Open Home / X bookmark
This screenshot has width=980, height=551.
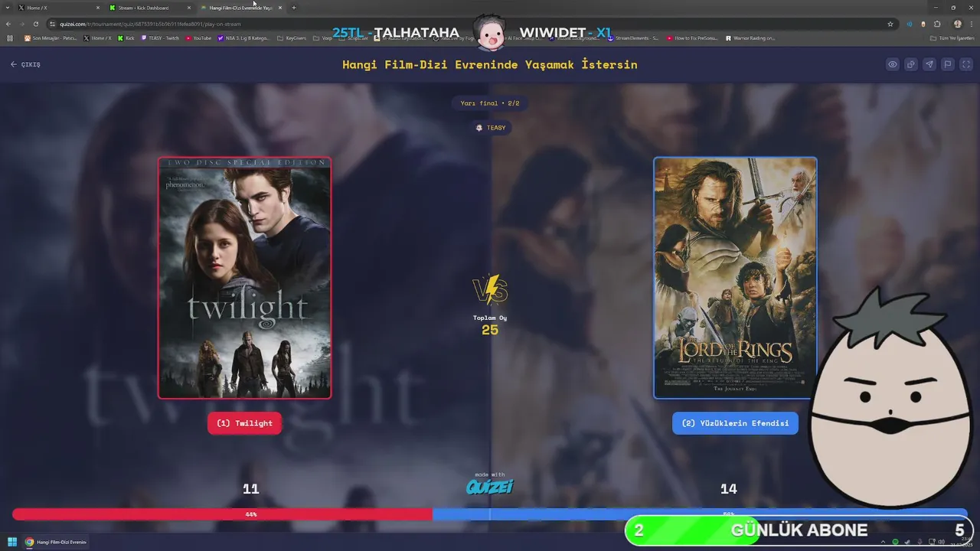[x=97, y=37]
